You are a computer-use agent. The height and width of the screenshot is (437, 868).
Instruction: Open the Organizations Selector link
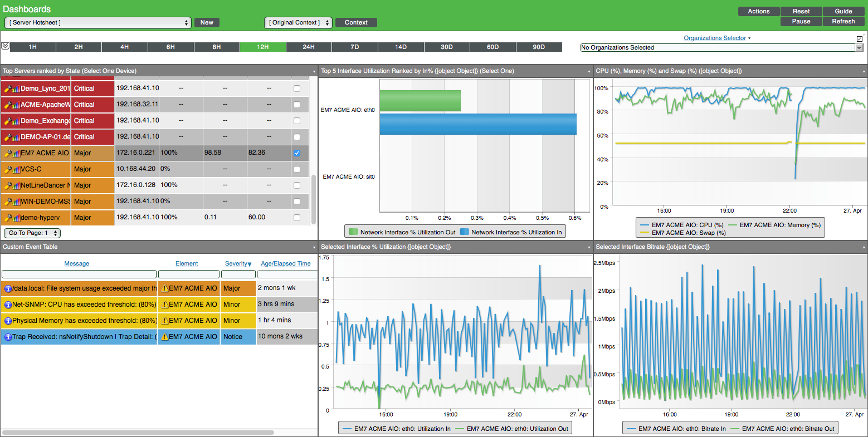pyautogui.click(x=715, y=38)
